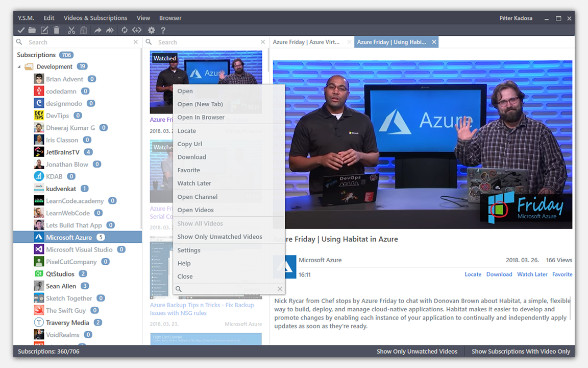Select the Brian Advent subscription

(x=64, y=79)
